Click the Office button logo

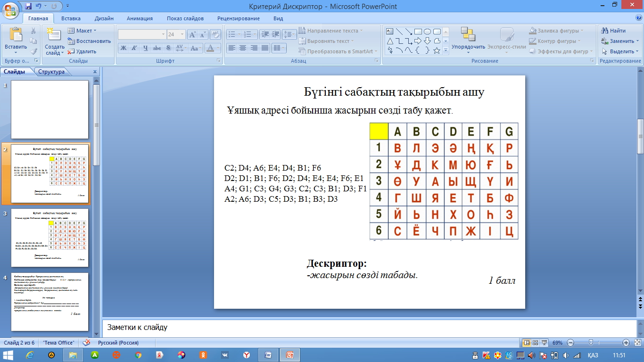(10, 10)
